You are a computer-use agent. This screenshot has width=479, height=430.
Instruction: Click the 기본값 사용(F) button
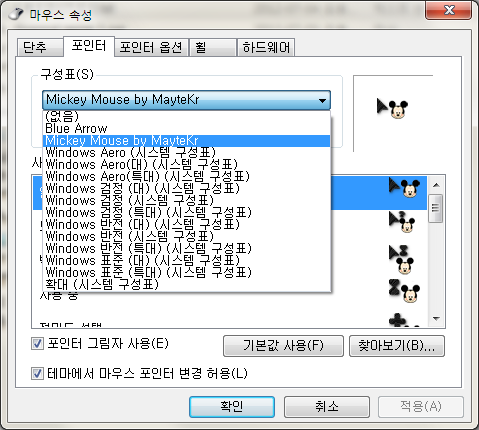[x=283, y=346]
